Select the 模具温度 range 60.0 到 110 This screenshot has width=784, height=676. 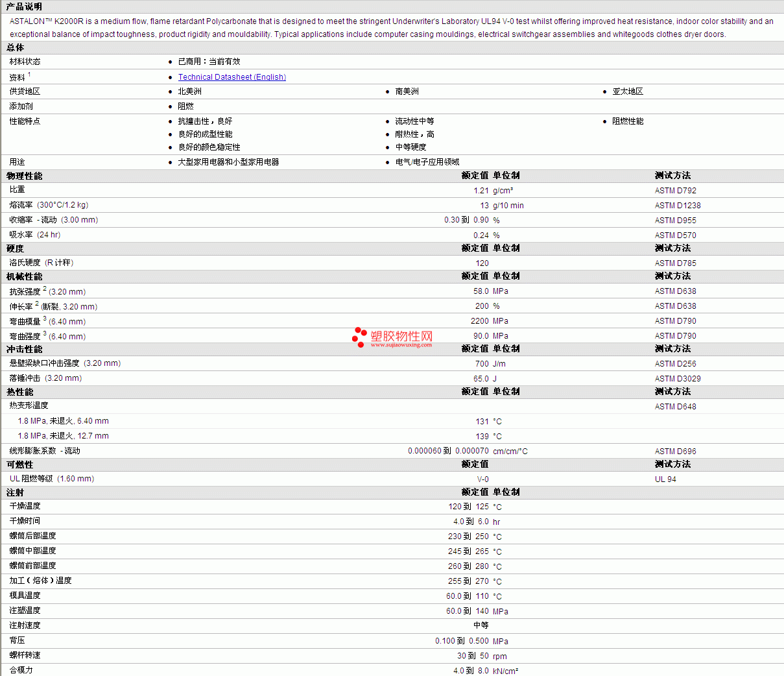tap(468, 596)
